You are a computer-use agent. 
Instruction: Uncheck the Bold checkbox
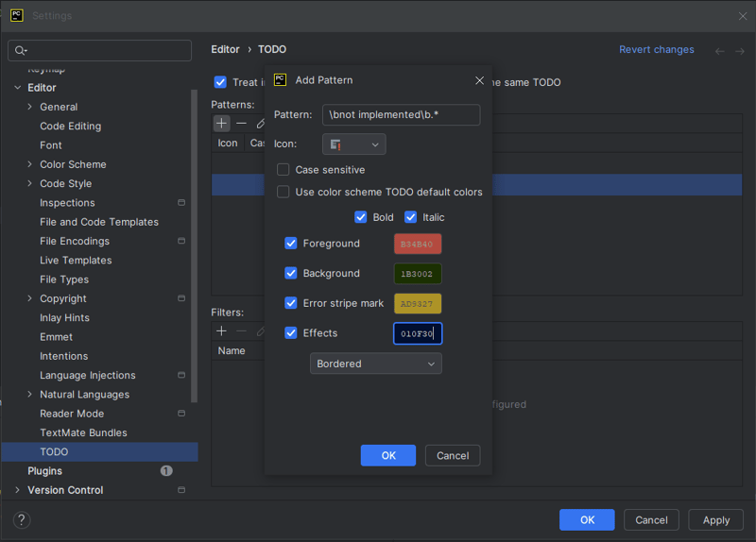click(361, 217)
